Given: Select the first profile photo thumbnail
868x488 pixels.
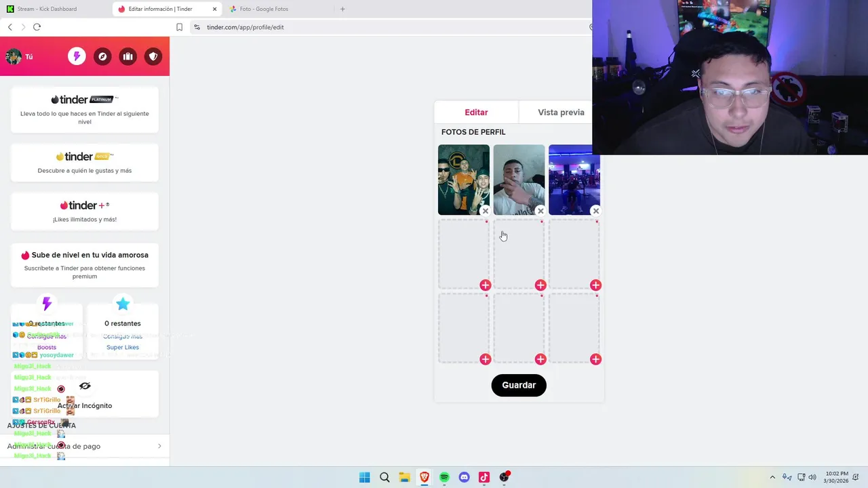Looking at the screenshot, I should 463,180.
